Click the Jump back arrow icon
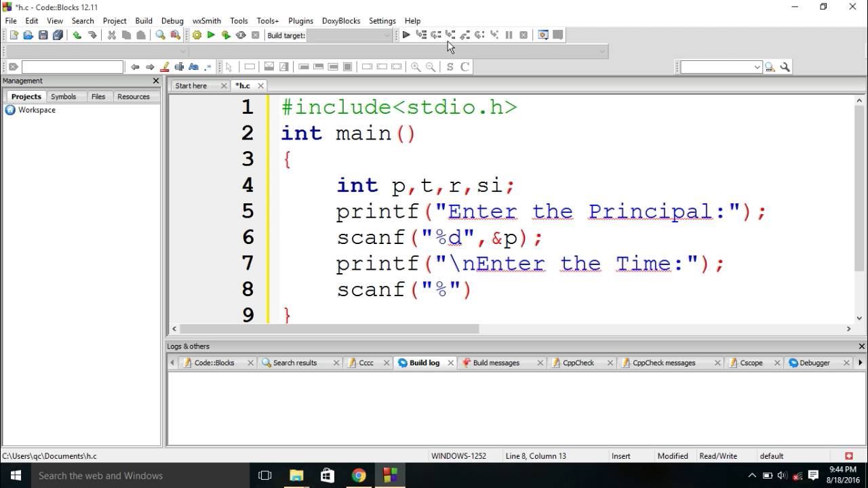Viewport: 868px width, 488px height. click(x=135, y=67)
